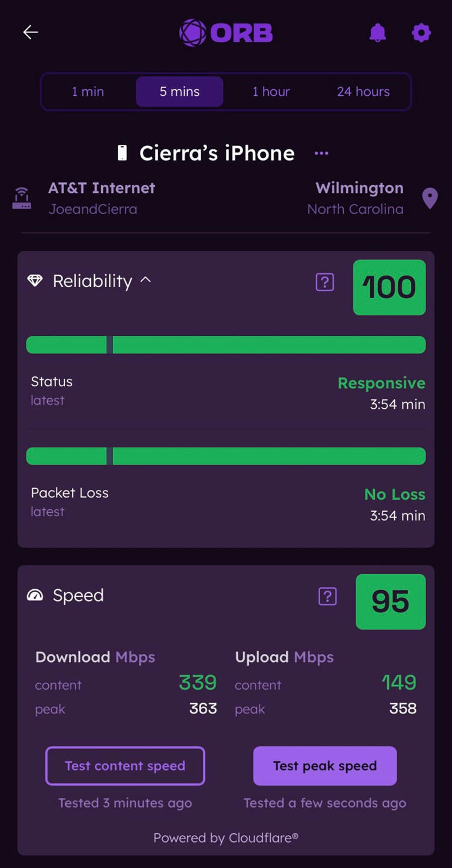
Task: Click the location pin near Wilmington
Action: click(x=430, y=198)
